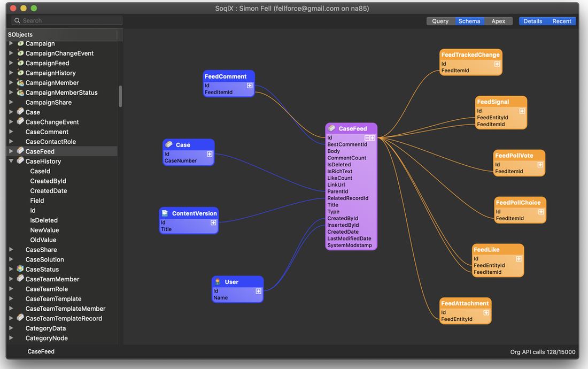Click the Campaign object icon in the sidebar

point(20,43)
